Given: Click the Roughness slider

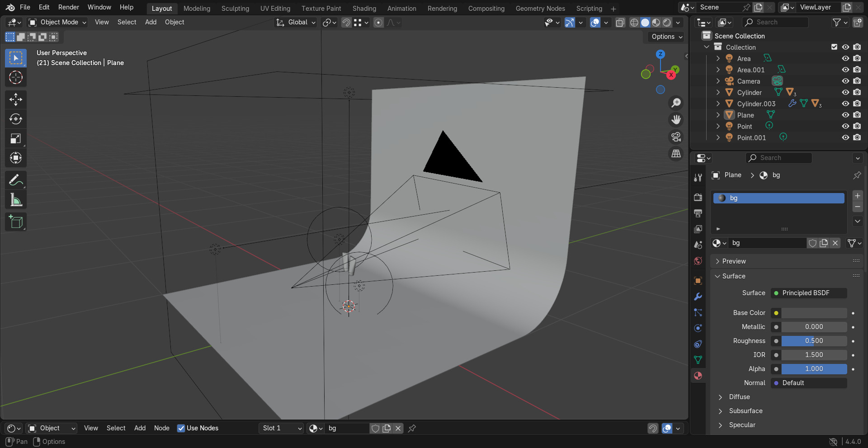Looking at the screenshot, I should [814, 341].
